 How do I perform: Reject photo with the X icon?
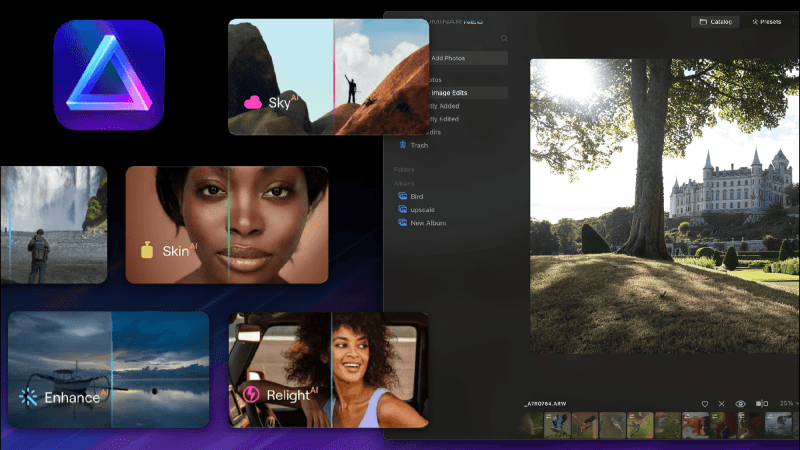[722, 403]
